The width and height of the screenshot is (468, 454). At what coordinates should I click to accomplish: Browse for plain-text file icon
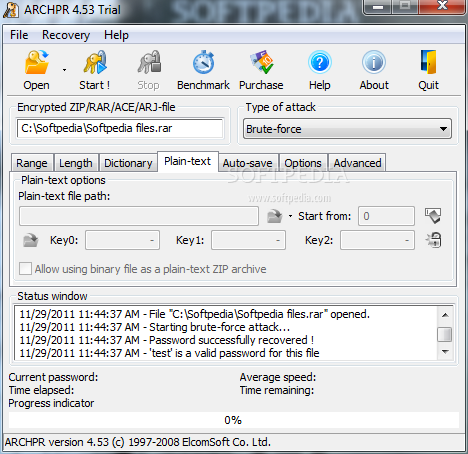(x=274, y=216)
